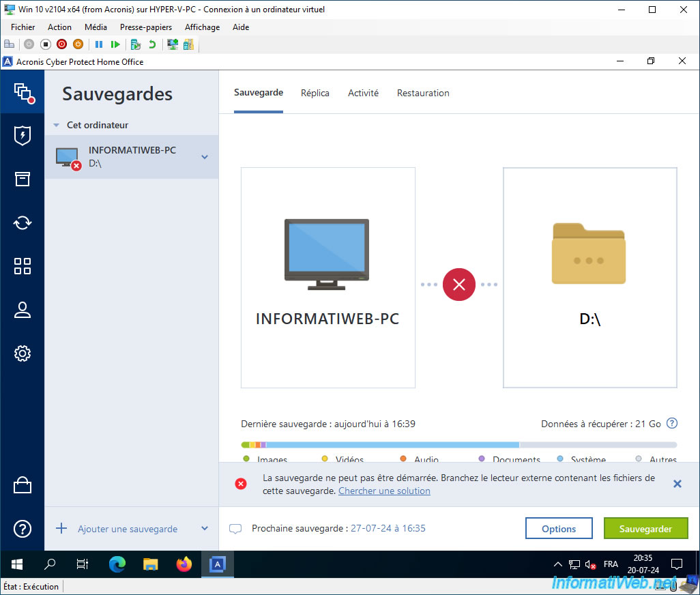Click the taskbar search magnifier icon
Viewport: 700px width, 595px height.
tap(50, 564)
